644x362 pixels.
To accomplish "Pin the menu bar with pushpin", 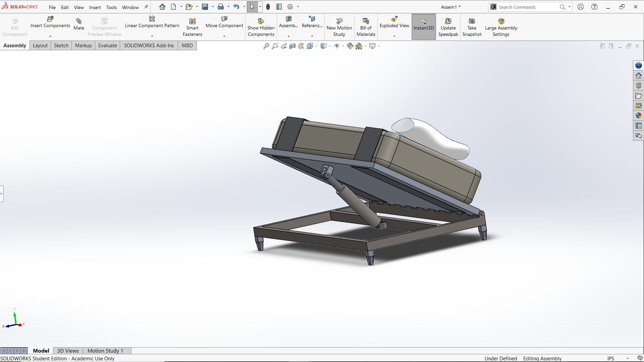I will pos(146,7).
